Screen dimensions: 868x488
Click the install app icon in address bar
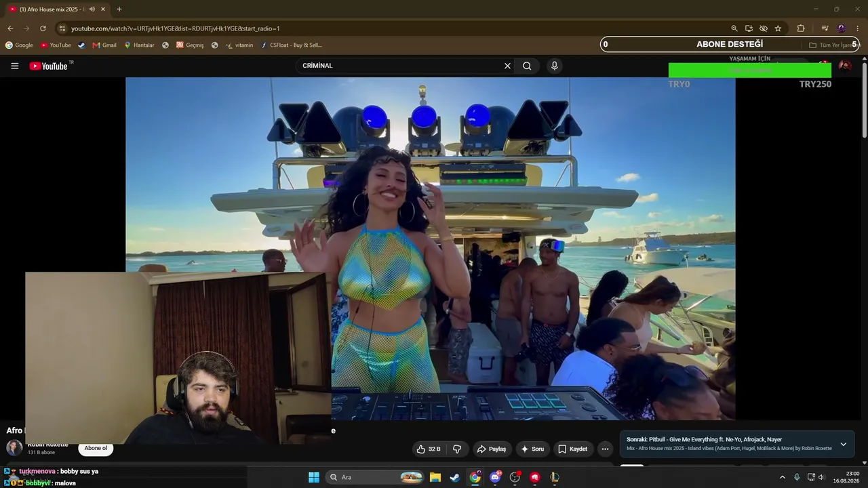pos(749,28)
